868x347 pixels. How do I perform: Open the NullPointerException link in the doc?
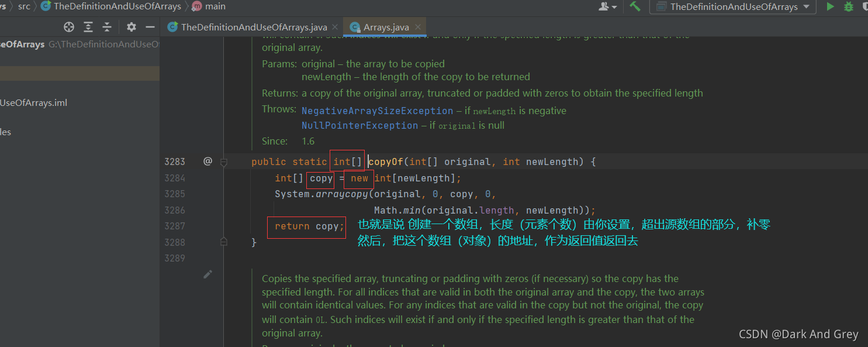[360, 125]
